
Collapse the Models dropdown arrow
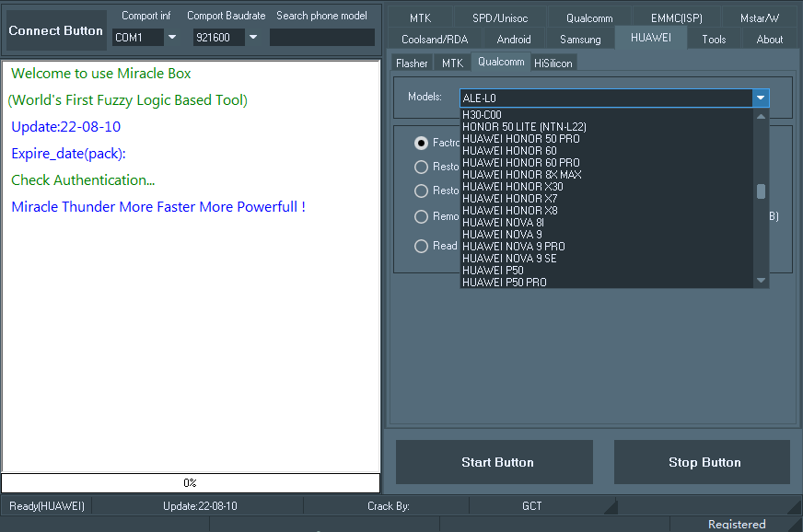tap(760, 98)
